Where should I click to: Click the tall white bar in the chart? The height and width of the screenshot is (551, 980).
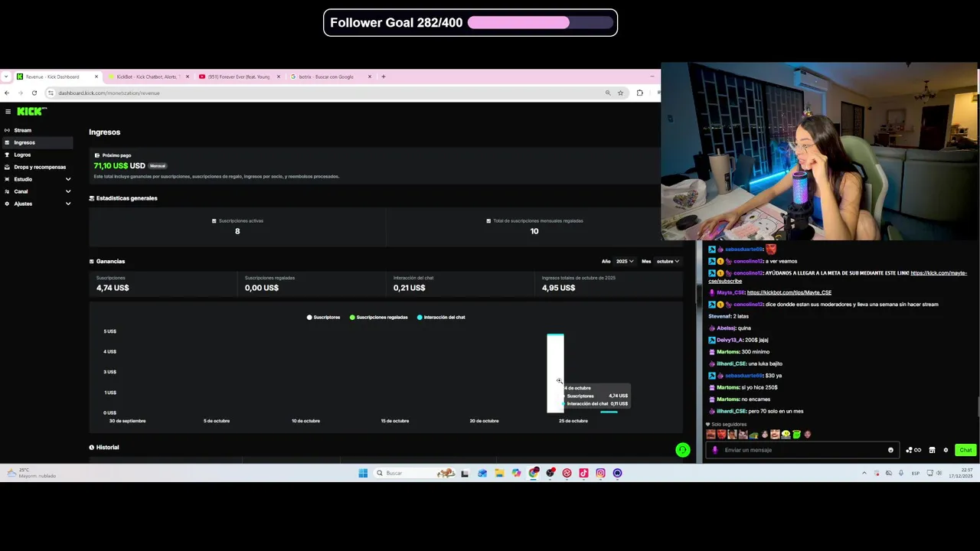pyautogui.click(x=555, y=373)
